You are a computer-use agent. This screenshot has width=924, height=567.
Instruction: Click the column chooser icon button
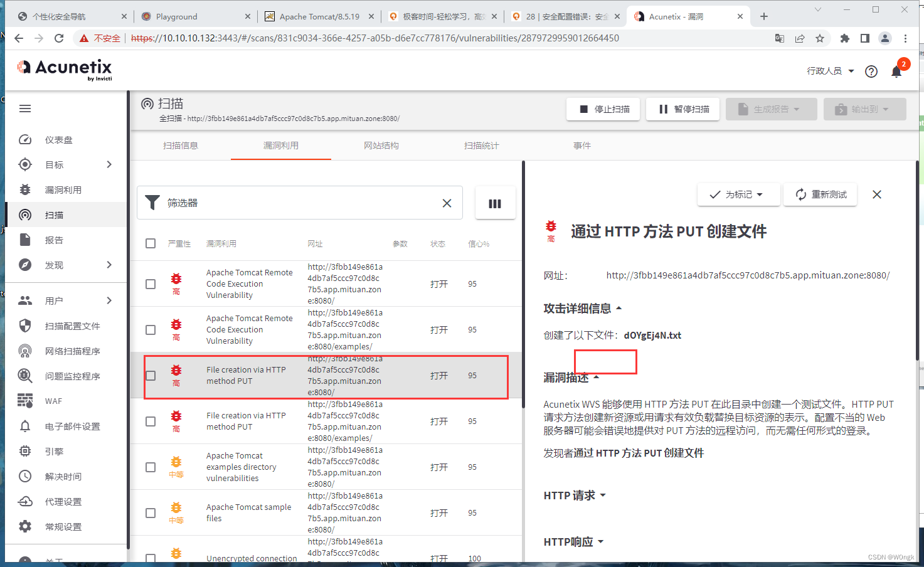495,203
